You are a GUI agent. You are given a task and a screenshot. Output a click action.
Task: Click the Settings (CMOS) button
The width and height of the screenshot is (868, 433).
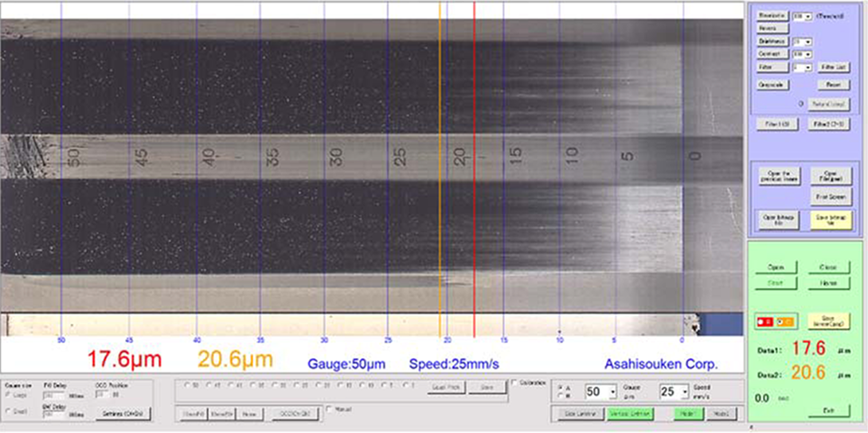(123, 414)
